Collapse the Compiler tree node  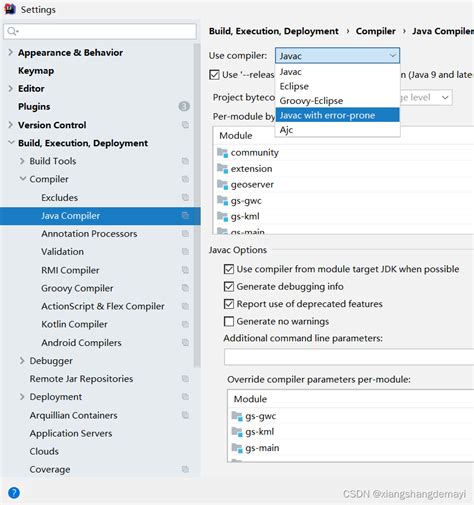[x=22, y=179]
